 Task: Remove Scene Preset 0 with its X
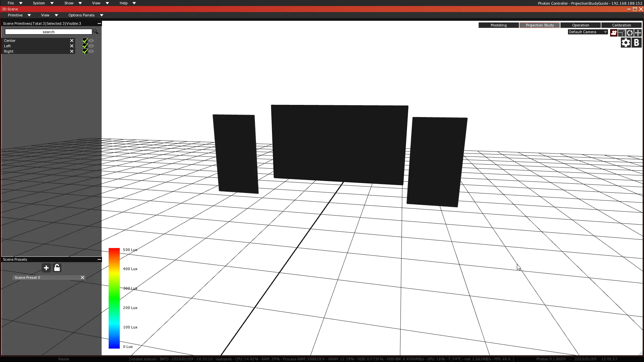coord(82,278)
